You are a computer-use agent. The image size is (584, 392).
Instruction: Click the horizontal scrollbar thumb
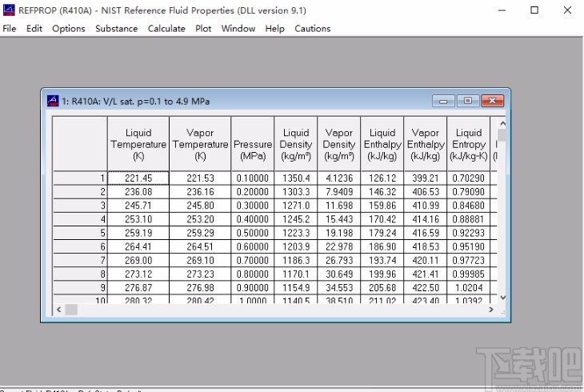(x=71, y=310)
